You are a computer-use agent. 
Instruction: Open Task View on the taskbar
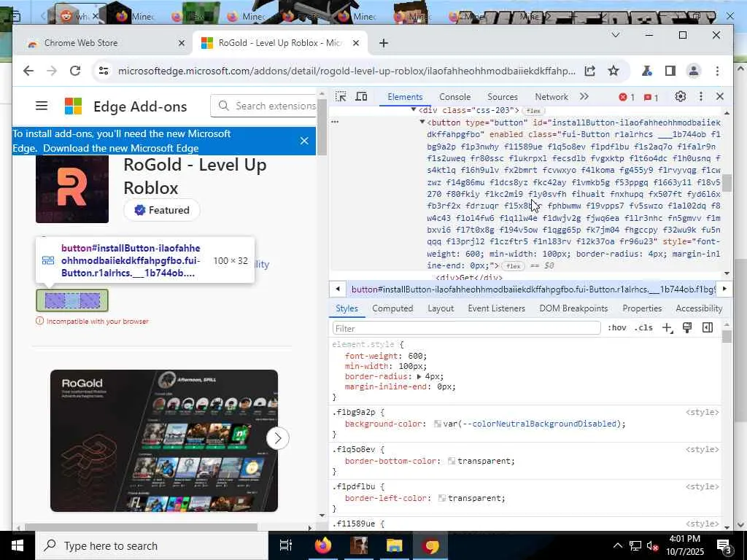click(x=286, y=545)
